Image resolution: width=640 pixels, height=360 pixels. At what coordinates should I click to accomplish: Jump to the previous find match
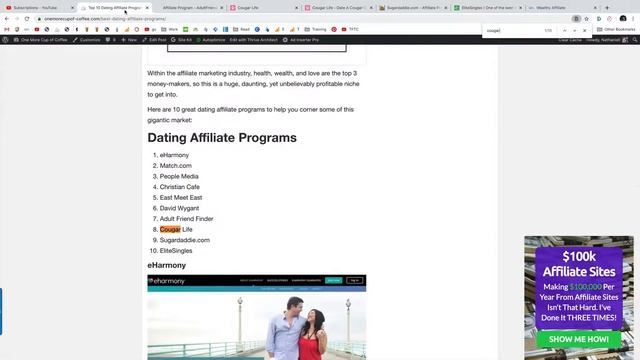pyautogui.click(x=564, y=31)
